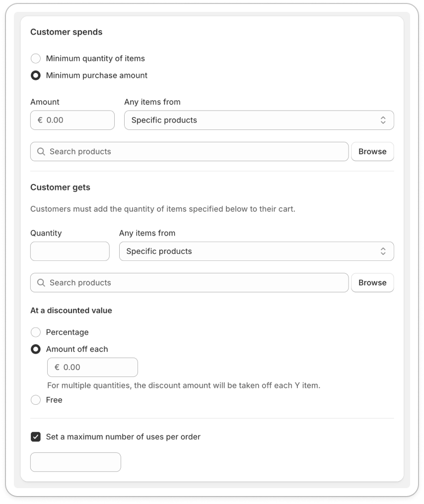This screenshot has height=504, width=424.
Task: Click Browse in the Customer gets section
Action: pyautogui.click(x=372, y=282)
